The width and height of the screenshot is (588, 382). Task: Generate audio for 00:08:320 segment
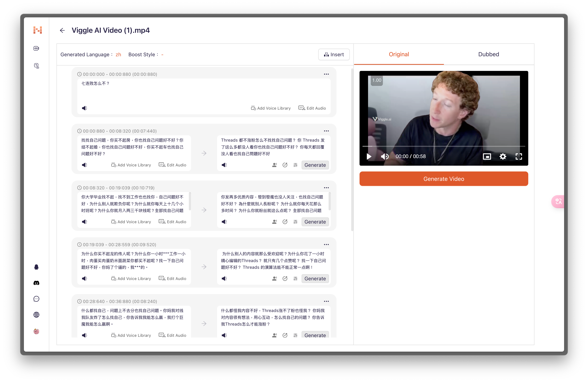point(315,222)
